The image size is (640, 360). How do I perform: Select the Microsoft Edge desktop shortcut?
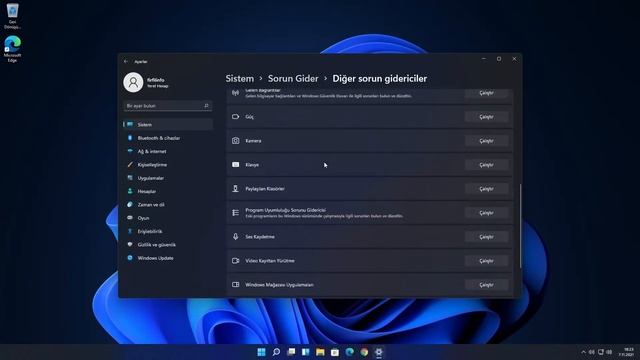[x=12, y=49]
